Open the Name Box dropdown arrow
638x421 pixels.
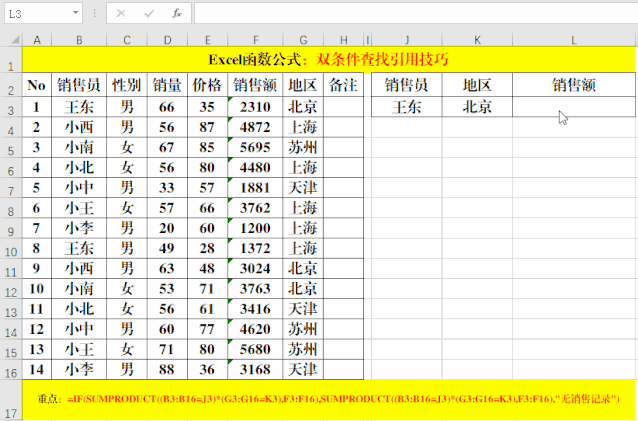[77, 14]
